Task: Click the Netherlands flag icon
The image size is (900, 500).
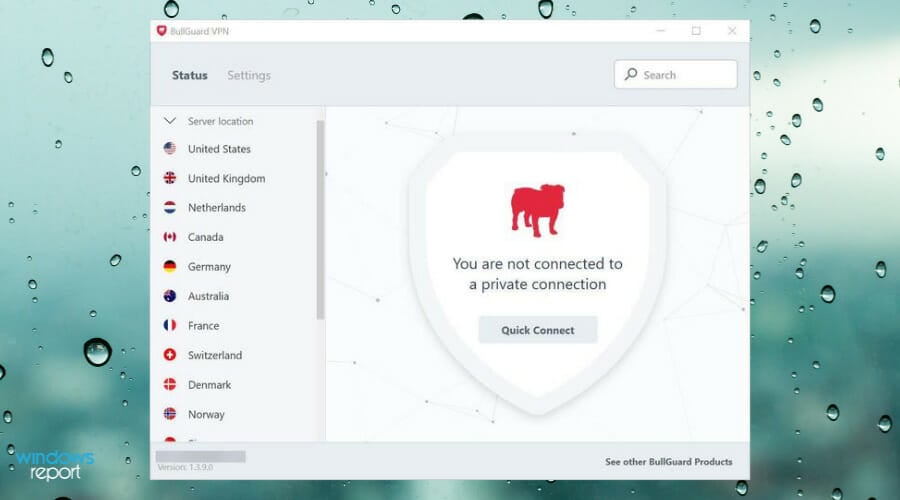Action: [170, 207]
